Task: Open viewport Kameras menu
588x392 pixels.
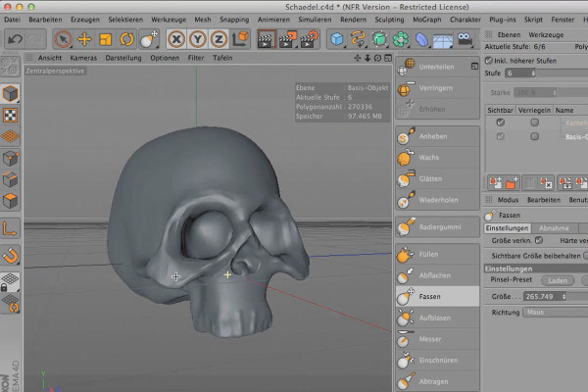Action: pos(83,58)
